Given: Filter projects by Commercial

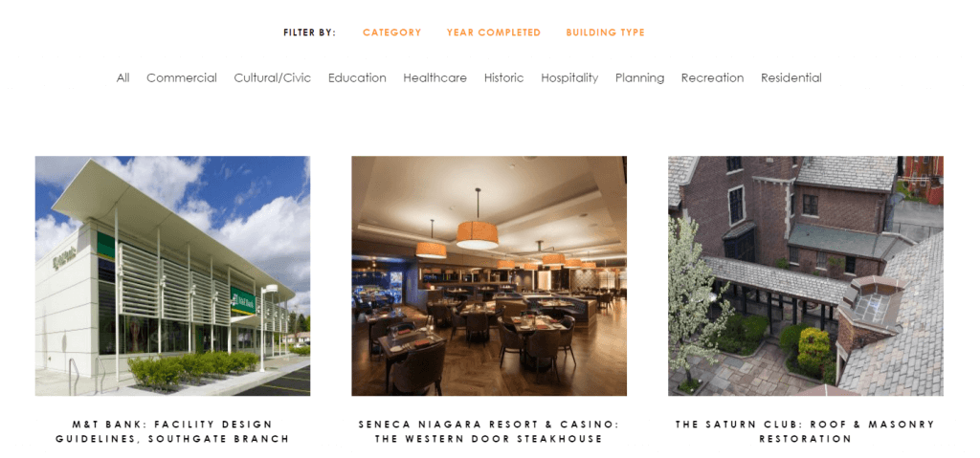Looking at the screenshot, I should click(182, 78).
